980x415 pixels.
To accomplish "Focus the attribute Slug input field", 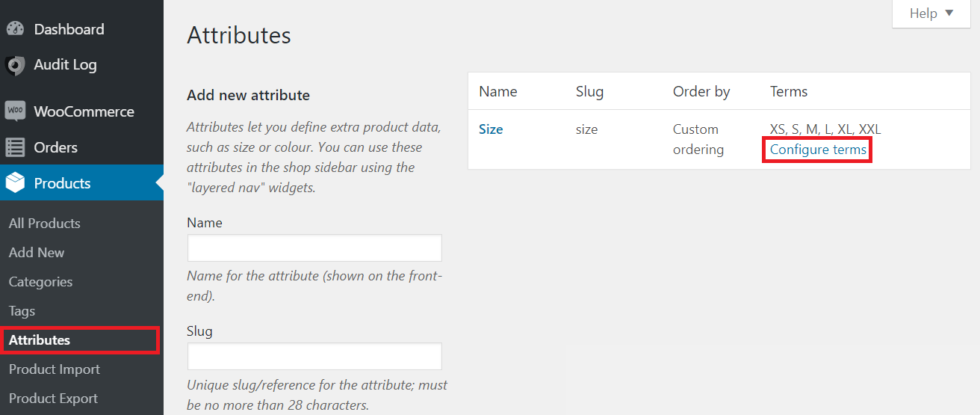I will pos(314,356).
